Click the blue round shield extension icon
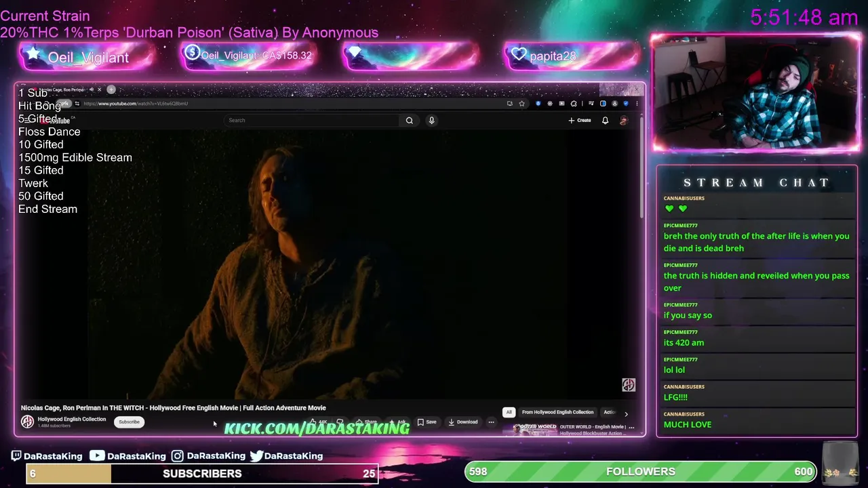This screenshot has width=868, height=488. coord(538,104)
